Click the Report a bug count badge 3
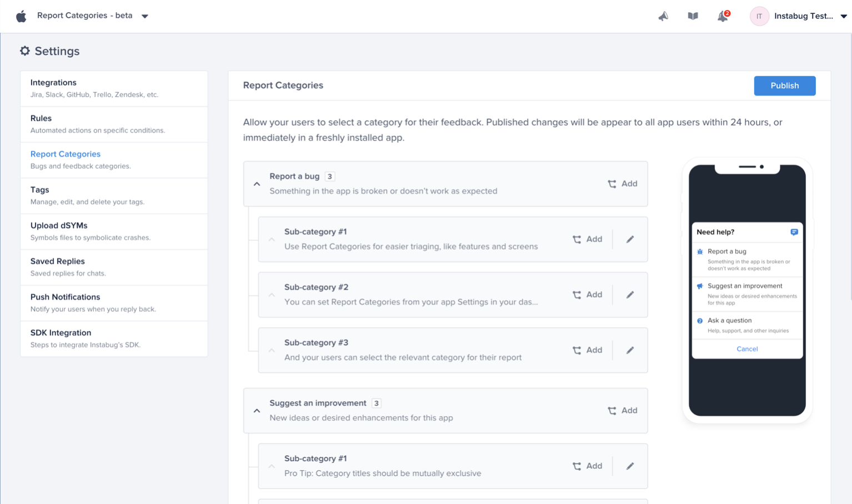852x504 pixels. pyautogui.click(x=330, y=177)
